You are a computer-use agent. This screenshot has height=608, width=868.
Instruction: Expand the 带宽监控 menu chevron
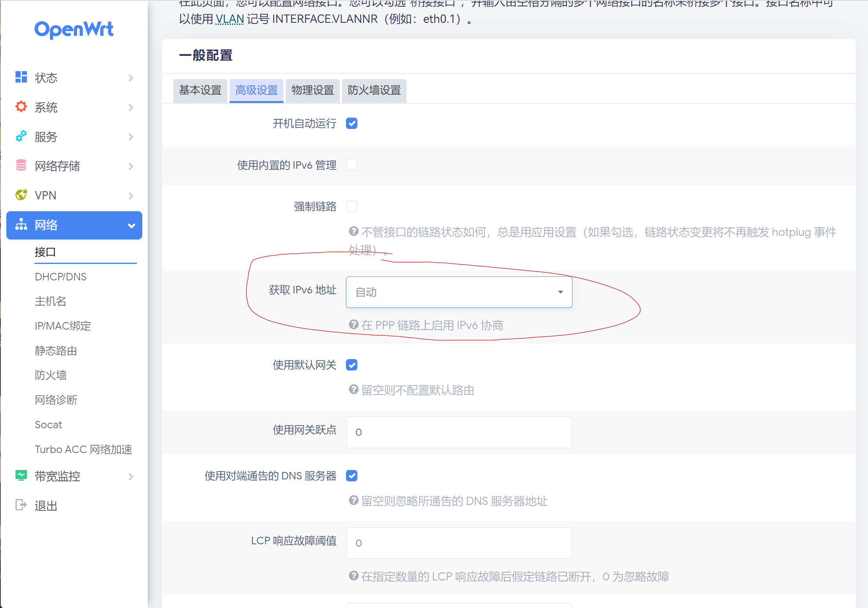point(131,477)
